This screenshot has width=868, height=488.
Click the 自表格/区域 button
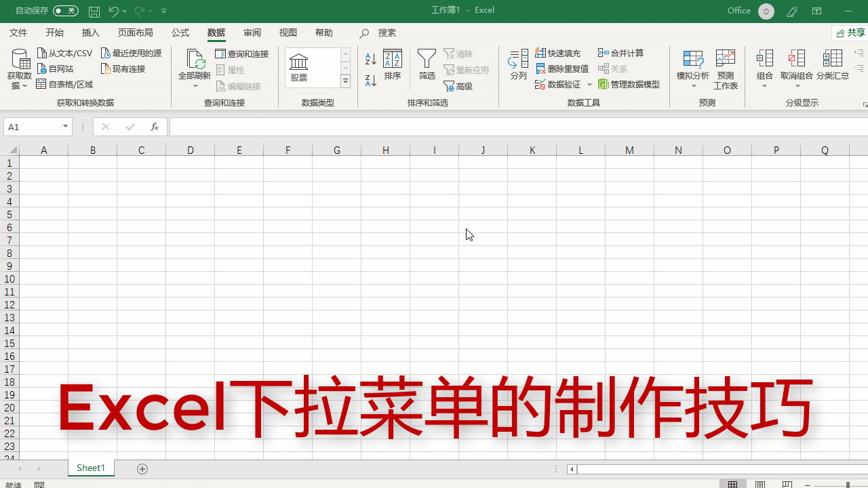pos(64,84)
